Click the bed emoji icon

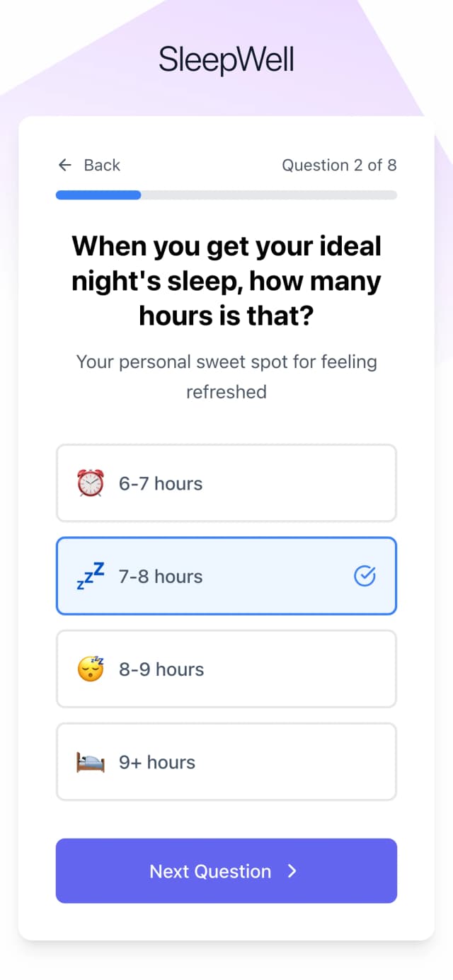(90, 761)
